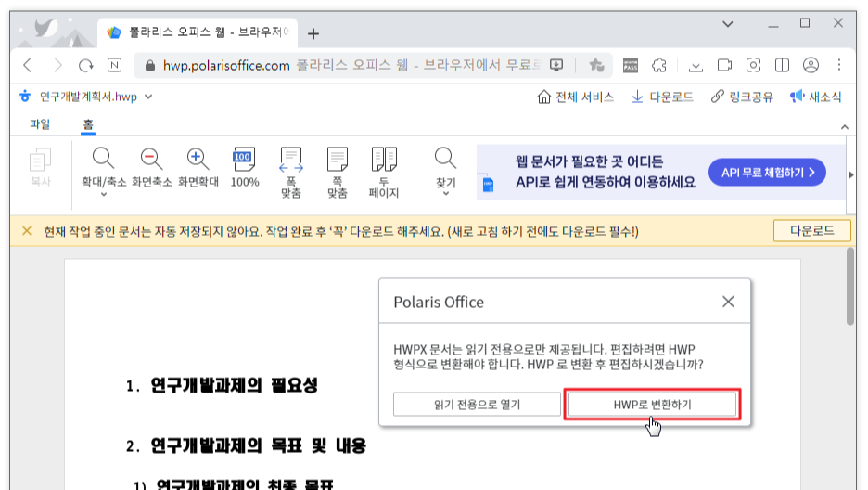The height and width of the screenshot is (490, 868).
Task: Click the bookmark star icon
Action: [596, 65]
